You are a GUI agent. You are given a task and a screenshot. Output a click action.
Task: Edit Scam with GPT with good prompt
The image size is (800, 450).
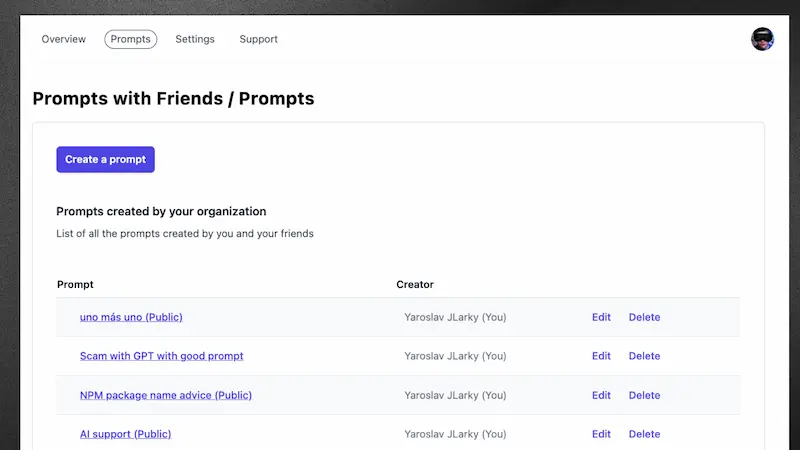coord(601,356)
